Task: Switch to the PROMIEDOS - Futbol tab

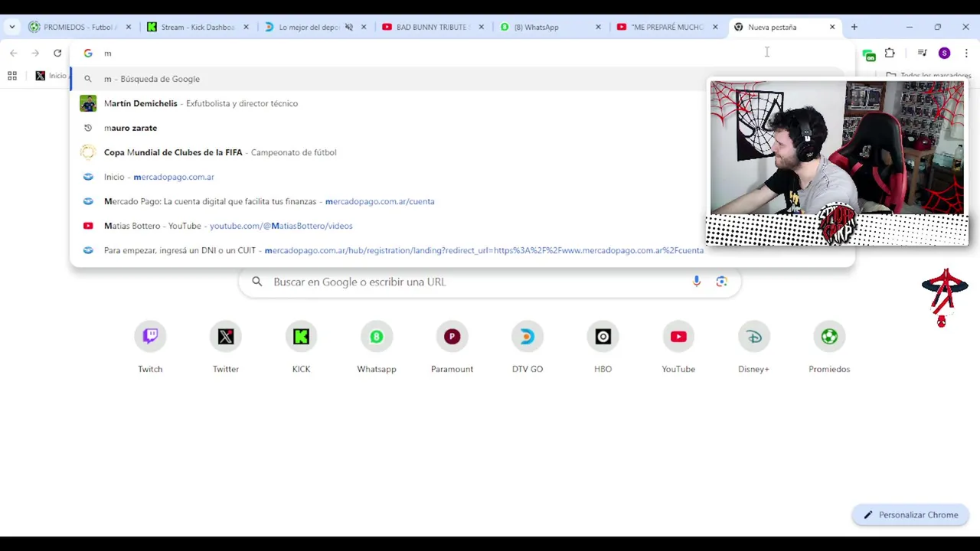Action: point(79,27)
